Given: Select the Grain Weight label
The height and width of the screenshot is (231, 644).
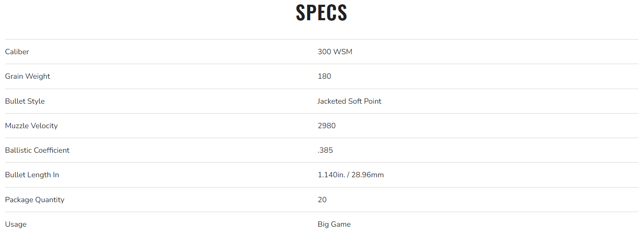Looking at the screenshot, I should [28, 76].
